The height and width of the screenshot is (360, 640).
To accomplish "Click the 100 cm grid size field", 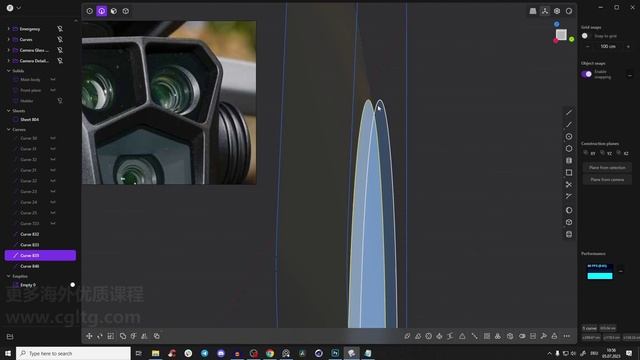I will pyautogui.click(x=608, y=47).
